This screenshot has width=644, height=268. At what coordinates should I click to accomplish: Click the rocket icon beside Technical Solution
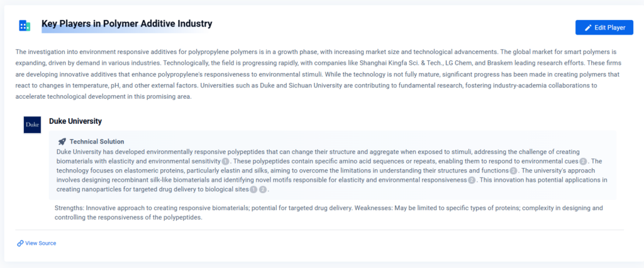[x=62, y=142]
